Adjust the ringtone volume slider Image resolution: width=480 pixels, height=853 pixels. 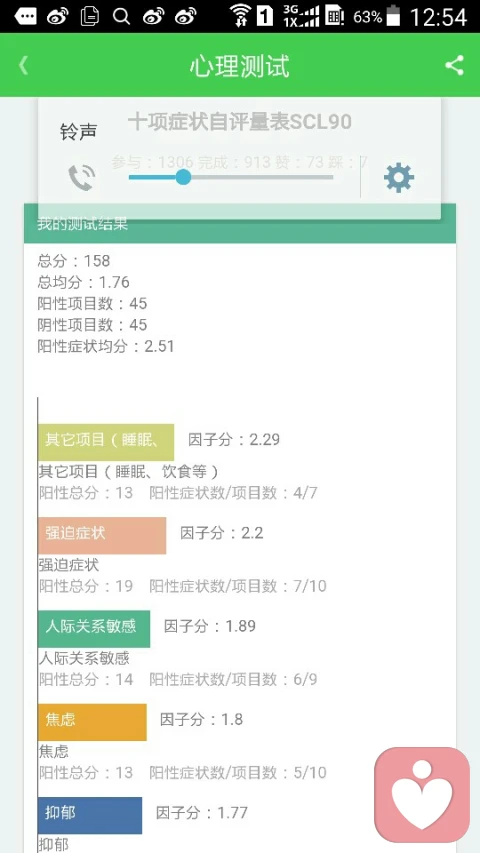pos(231,177)
